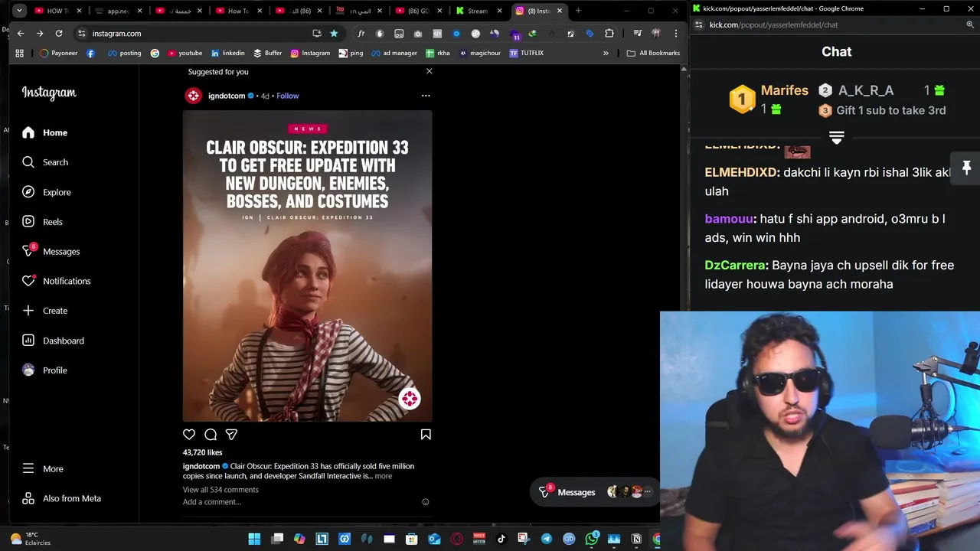Viewport: 980px width, 551px height.
Task: Open the Clair Obscur post image
Action: (307, 266)
